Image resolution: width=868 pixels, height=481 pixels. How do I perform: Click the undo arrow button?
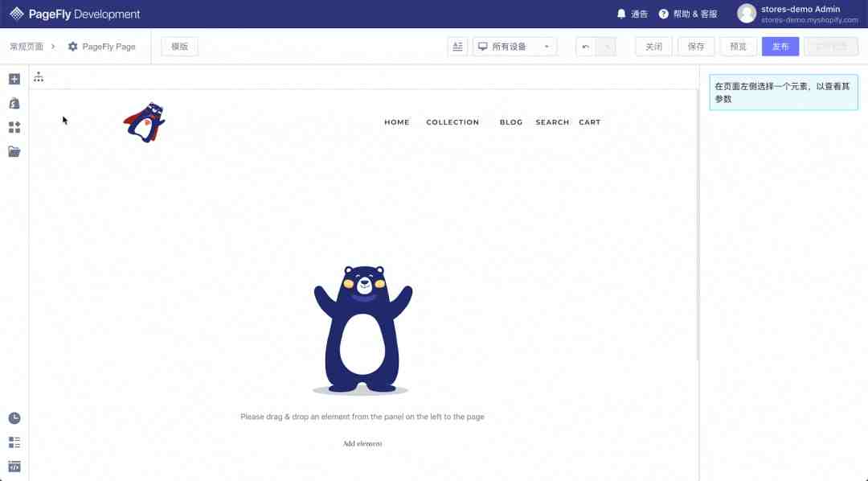pyautogui.click(x=586, y=47)
